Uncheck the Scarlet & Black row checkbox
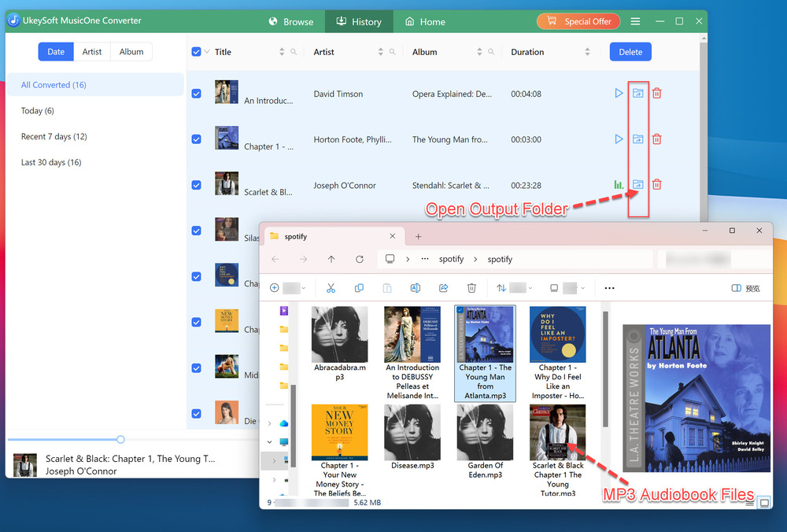Image resolution: width=787 pixels, height=532 pixels. [x=196, y=185]
